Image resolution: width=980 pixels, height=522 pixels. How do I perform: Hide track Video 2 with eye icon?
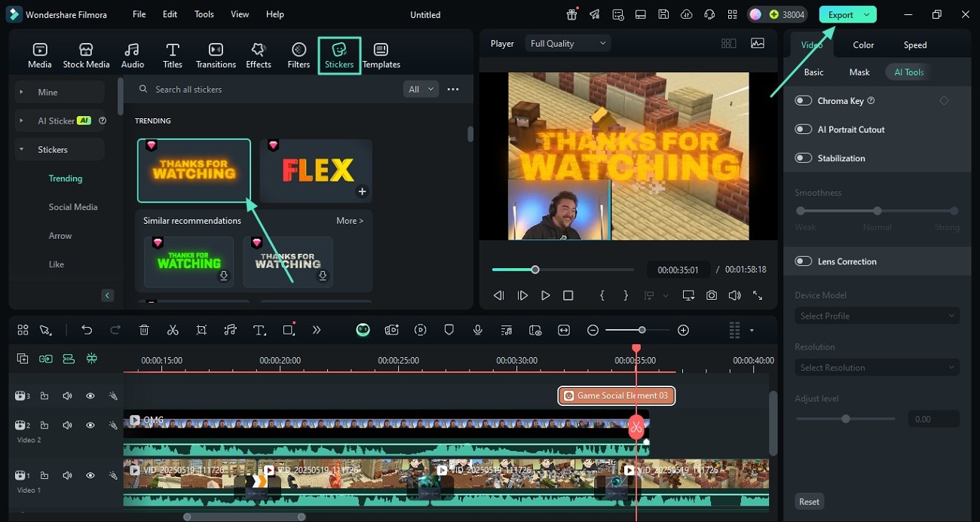pos(90,425)
